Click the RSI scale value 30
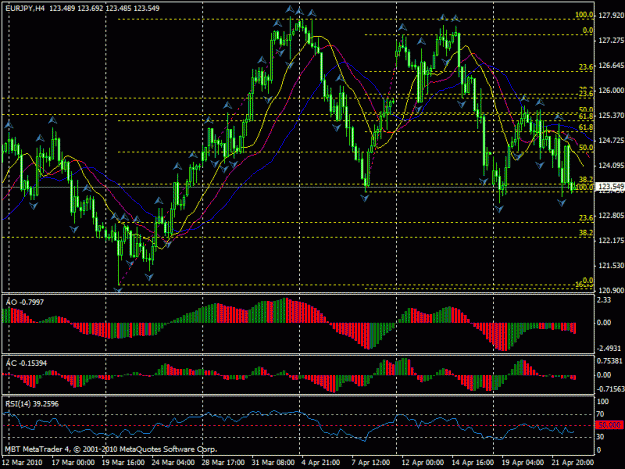 tap(601, 437)
